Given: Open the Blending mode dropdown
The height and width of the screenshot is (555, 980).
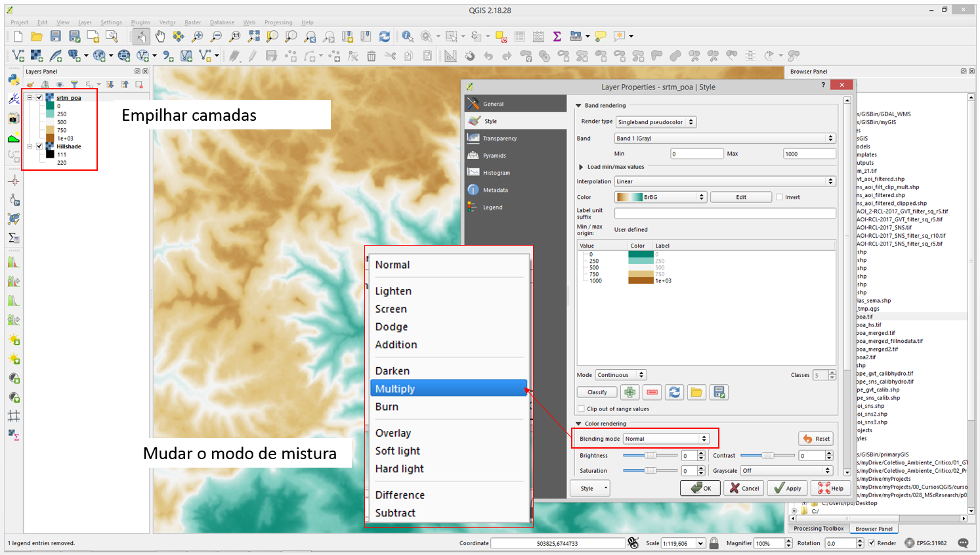Looking at the screenshot, I should (666, 439).
